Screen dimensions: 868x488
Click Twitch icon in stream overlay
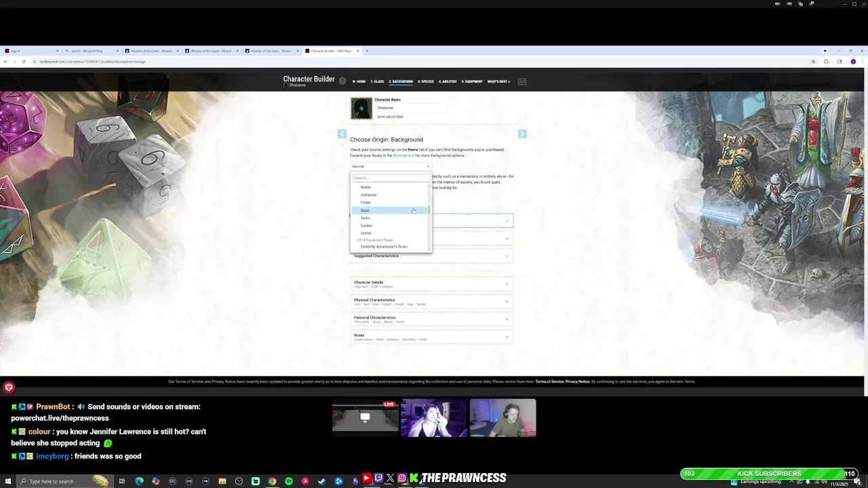[378, 479]
